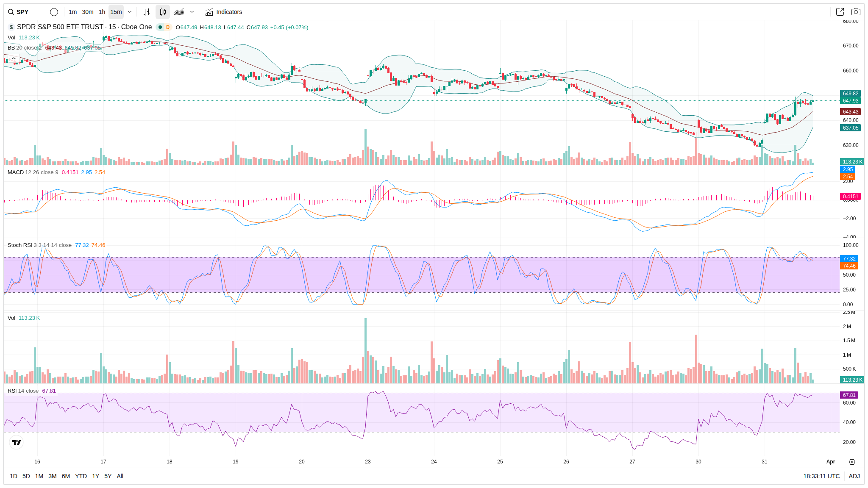Open the chart styles dropdown arrow
This screenshot has height=488, width=868.
(192, 12)
